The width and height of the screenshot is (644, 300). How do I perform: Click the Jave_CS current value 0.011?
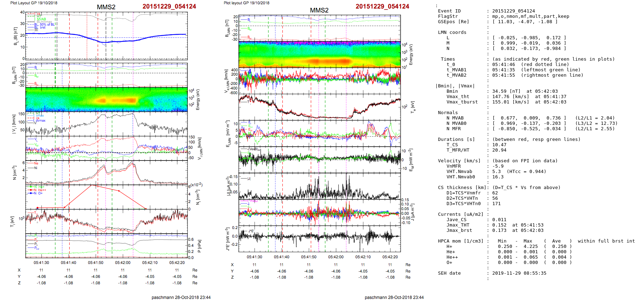coord(499,220)
